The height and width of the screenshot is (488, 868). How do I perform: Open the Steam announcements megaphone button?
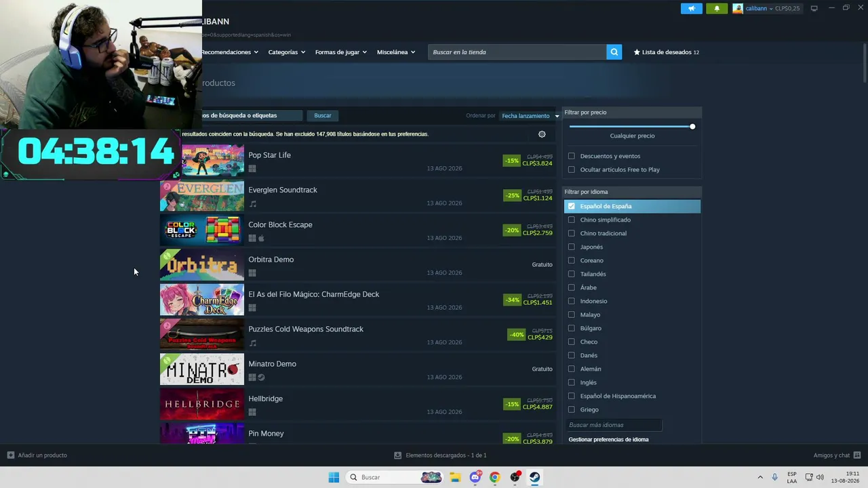point(691,8)
